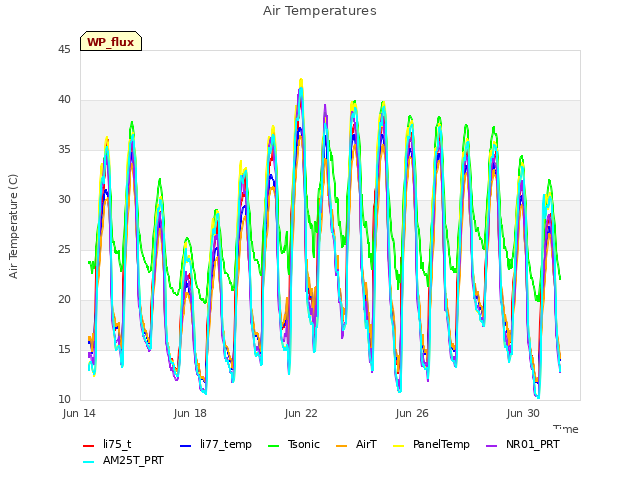
Task: Select the PanelTemp legend label
Action: [441, 444]
